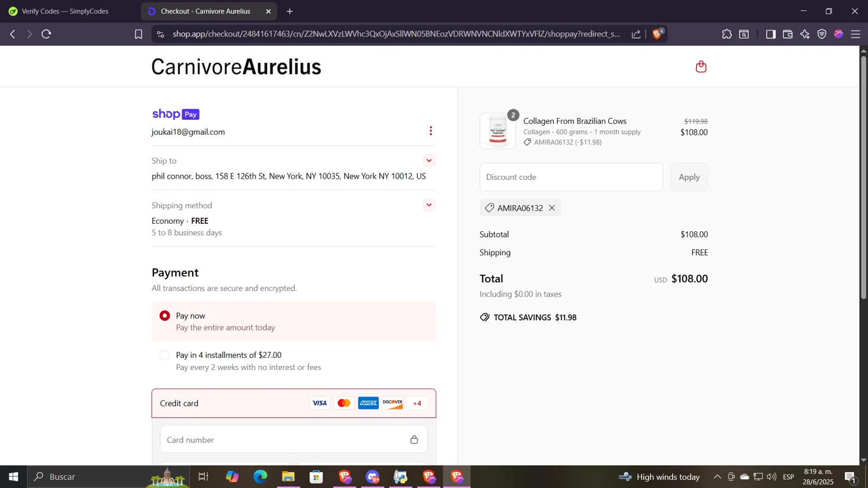Viewport: 868px width, 488px height.
Task: Open Windows Start menu
Action: [13, 477]
